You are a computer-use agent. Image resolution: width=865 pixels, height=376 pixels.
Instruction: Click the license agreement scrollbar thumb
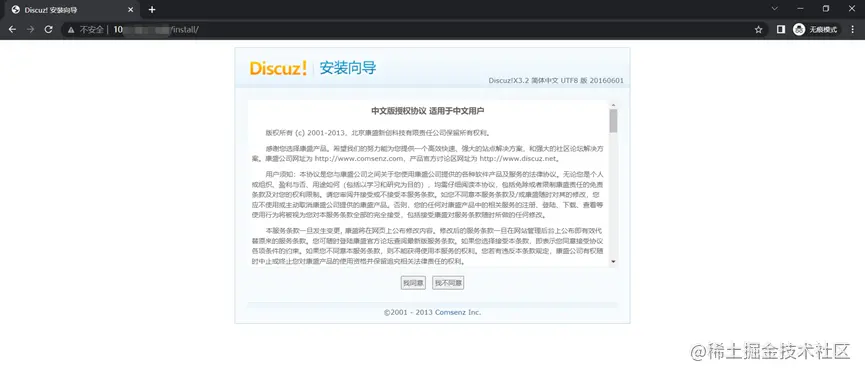point(613,121)
